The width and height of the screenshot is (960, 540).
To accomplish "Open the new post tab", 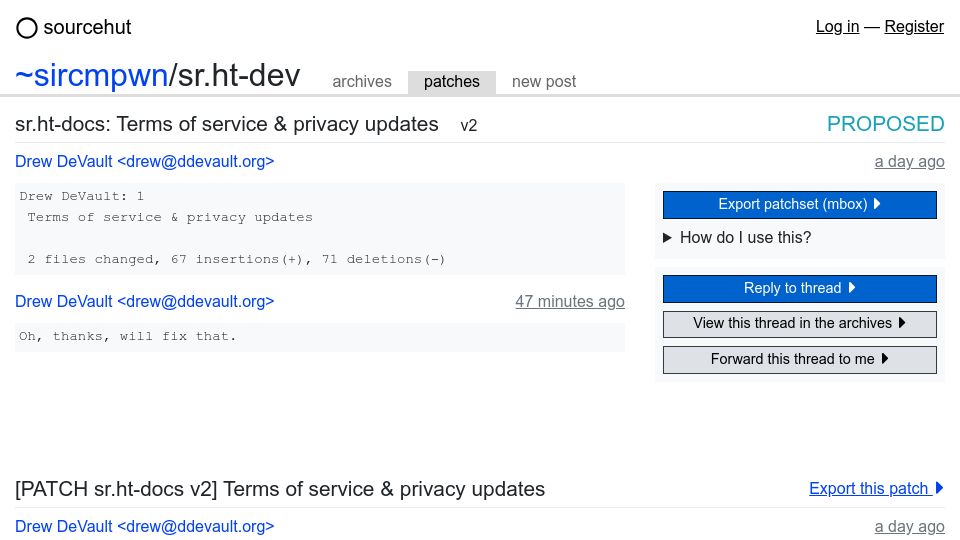I will point(544,81).
